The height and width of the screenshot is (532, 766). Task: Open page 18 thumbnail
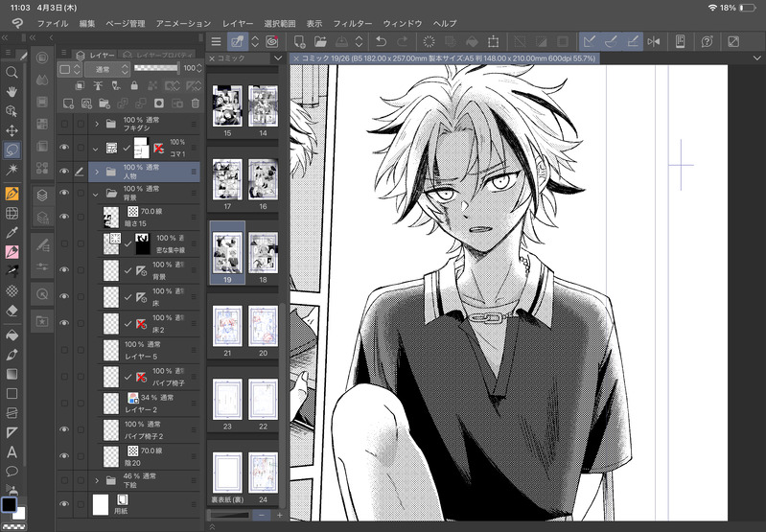tap(263, 253)
